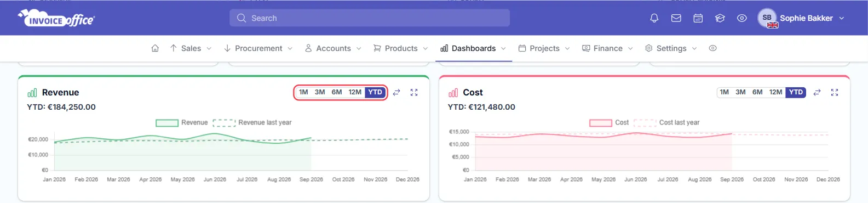This screenshot has width=868, height=203.
Task: Focus the Search input field
Action: (370, 18)
